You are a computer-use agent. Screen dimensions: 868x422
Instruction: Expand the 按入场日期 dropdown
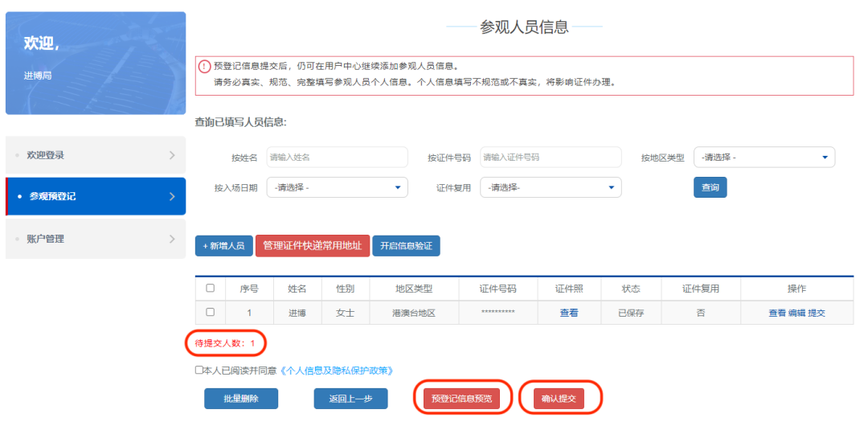click(337, 187)
